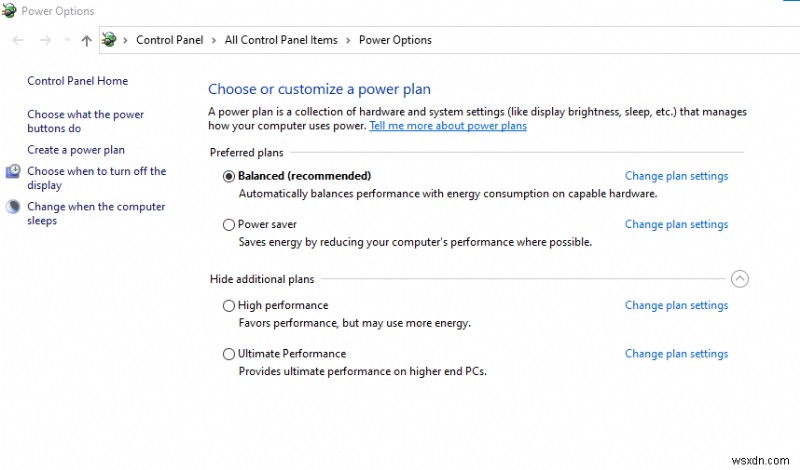Click the Control Panel breadcrumb
The width and height of the screenshot is (800, 470).
pyautogui.click(x=169, y=40)
